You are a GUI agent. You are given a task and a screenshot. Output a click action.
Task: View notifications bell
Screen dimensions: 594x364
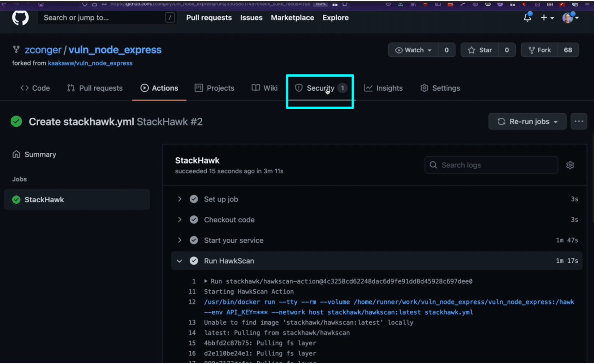pyautogui.click(x=528, y=17)
